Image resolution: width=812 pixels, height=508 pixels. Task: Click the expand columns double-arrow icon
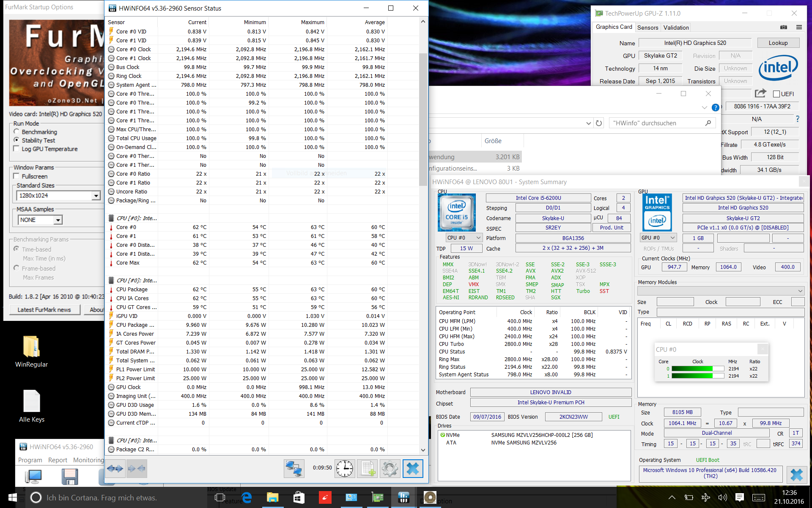(x=115, y=469)
